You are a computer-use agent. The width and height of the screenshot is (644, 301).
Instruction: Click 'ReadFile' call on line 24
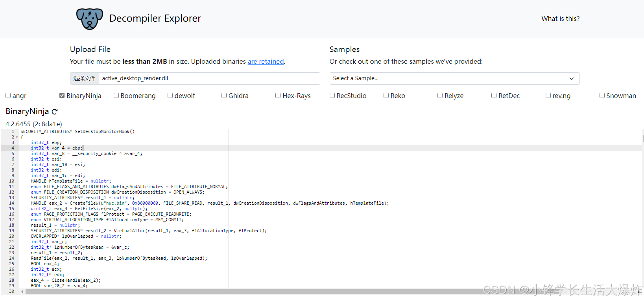(x=41, y=259)
